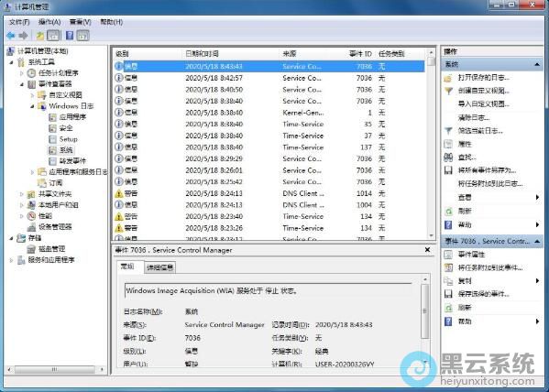Image resolution: width=549 pixels, height=392 pixels.
Task: Select the 转发事件 log
Action: pos(72,161)
